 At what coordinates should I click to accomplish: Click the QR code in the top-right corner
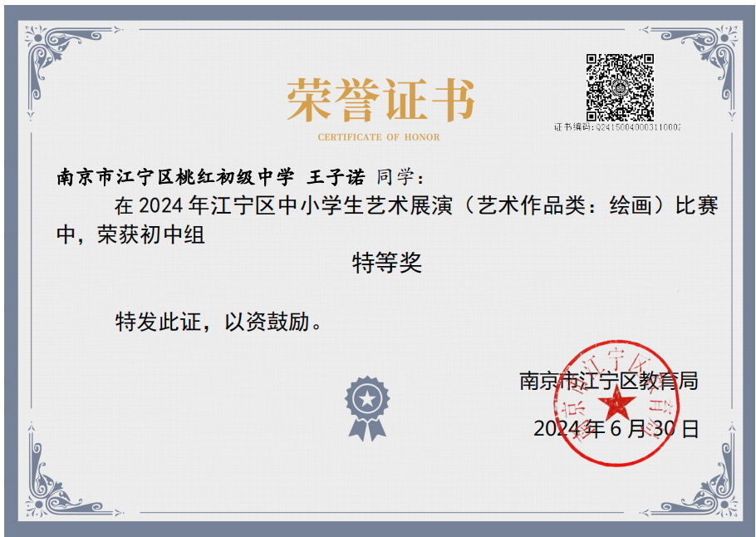[620, 86]
